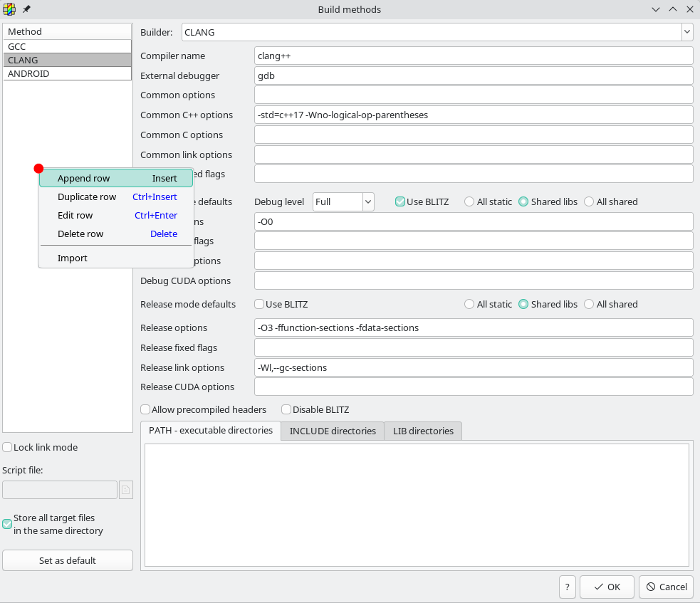Image resolution: width=700 pixels, height=603 pixels.
Task: Click the Compiler name input field
Action: tap(473, 56)
